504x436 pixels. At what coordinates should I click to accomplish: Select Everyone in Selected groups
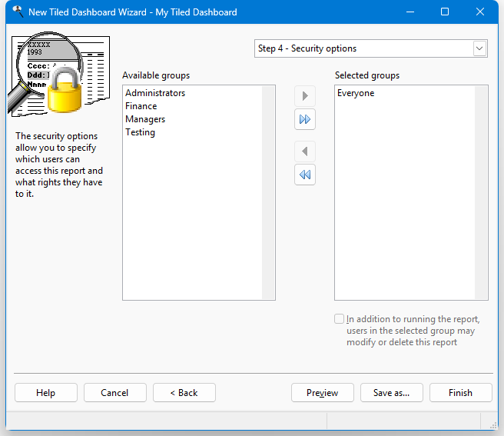pyautogui.click(x=356, y=93)
